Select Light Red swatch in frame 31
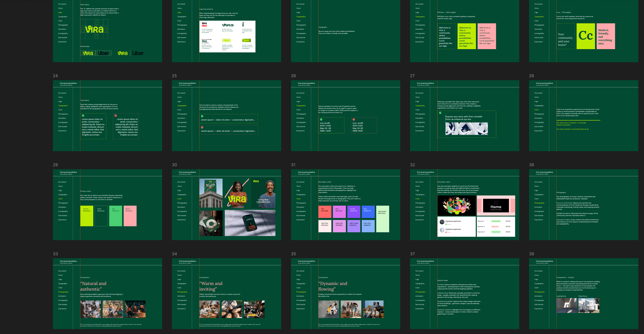Screen dimensions: 644x334 [325, 226]
